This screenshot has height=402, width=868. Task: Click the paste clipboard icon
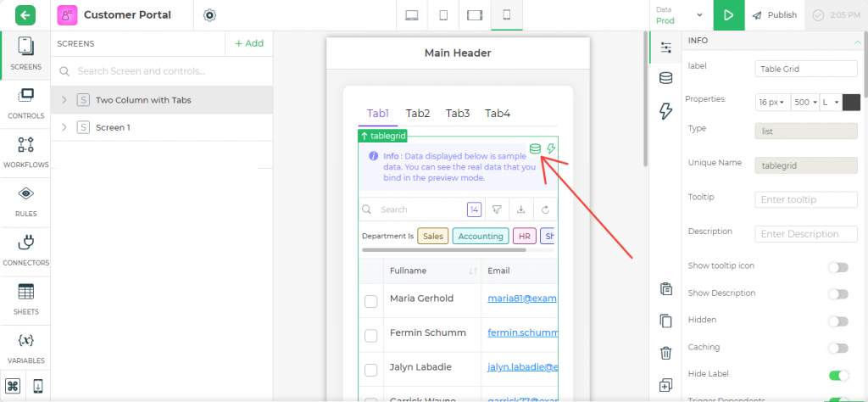[666, 288]
